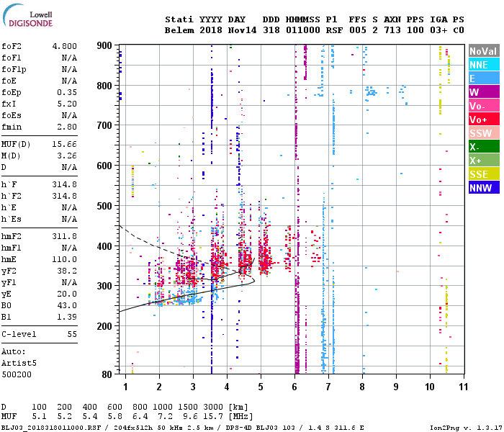Click the MUF(D) value 15.66
The height and width of the screenshot is (432, 504).
tap(65, 144)
